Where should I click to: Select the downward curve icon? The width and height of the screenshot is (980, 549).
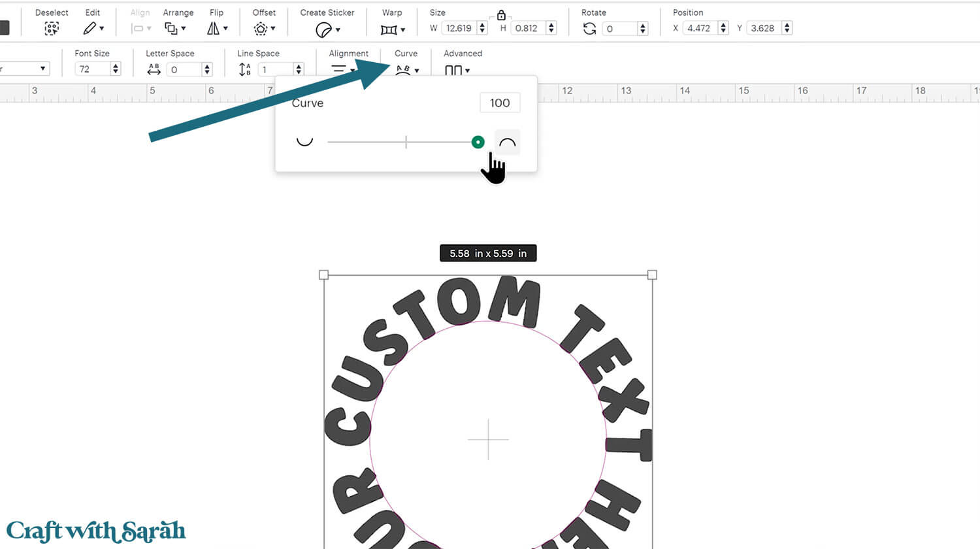click(304, 142)
